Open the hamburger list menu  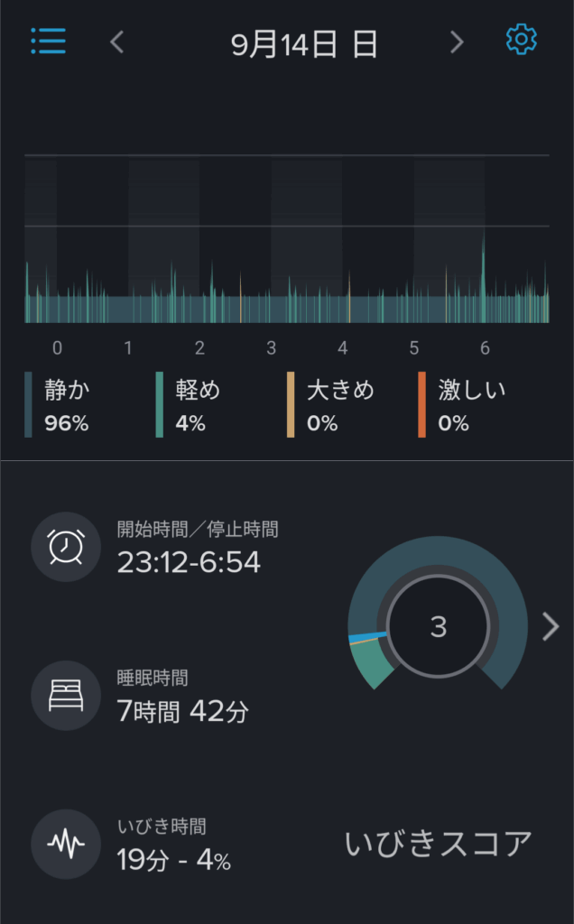(x=48, y=42)
